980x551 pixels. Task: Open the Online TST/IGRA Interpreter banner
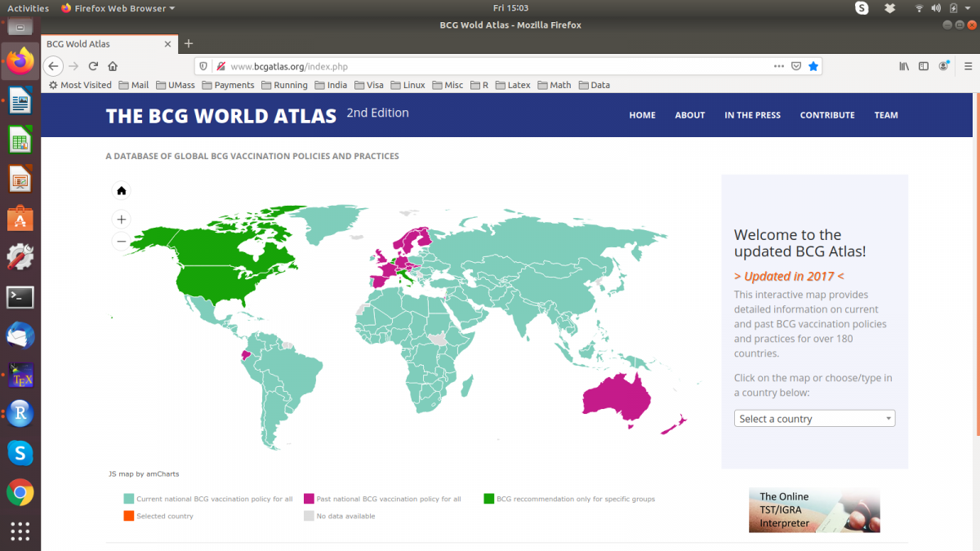(x=814, y=510)
